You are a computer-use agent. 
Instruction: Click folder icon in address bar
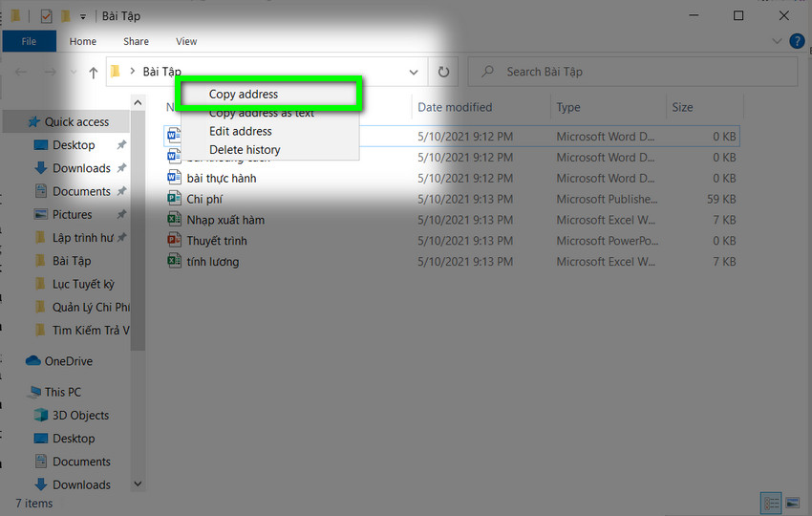click(x=116, y=71)
